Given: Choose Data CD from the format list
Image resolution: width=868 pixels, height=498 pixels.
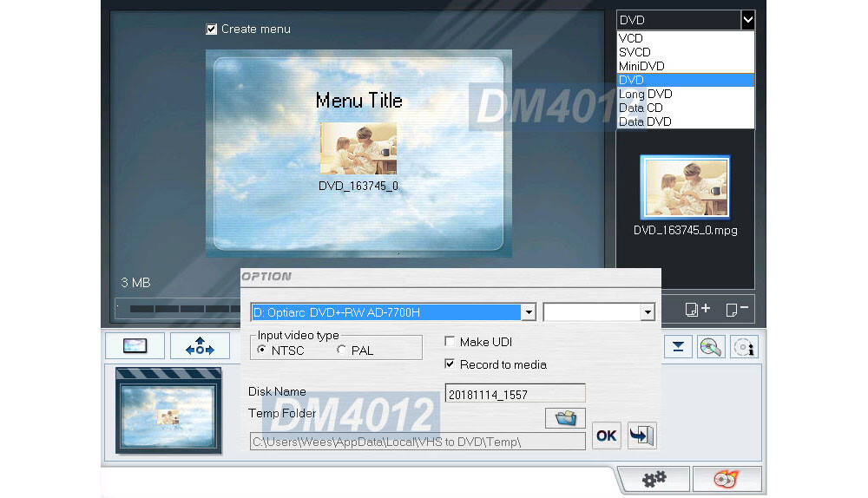Looking at the screenshot, I should coord(686,108).
